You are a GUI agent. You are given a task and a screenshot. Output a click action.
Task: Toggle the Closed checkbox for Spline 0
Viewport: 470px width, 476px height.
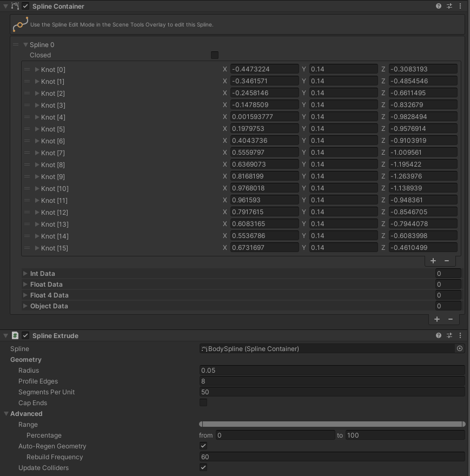point(214,55)
